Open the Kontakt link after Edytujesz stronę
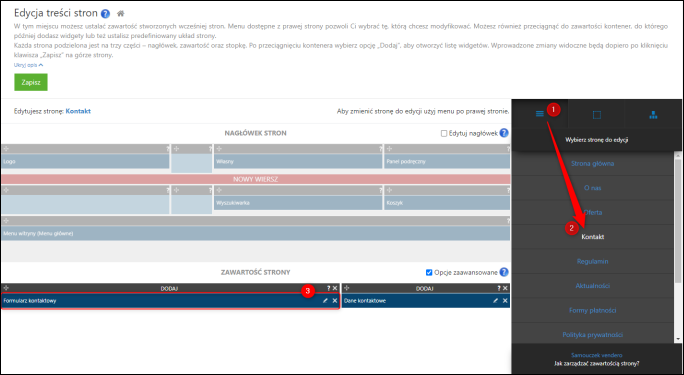 click(x=78, y=111)
